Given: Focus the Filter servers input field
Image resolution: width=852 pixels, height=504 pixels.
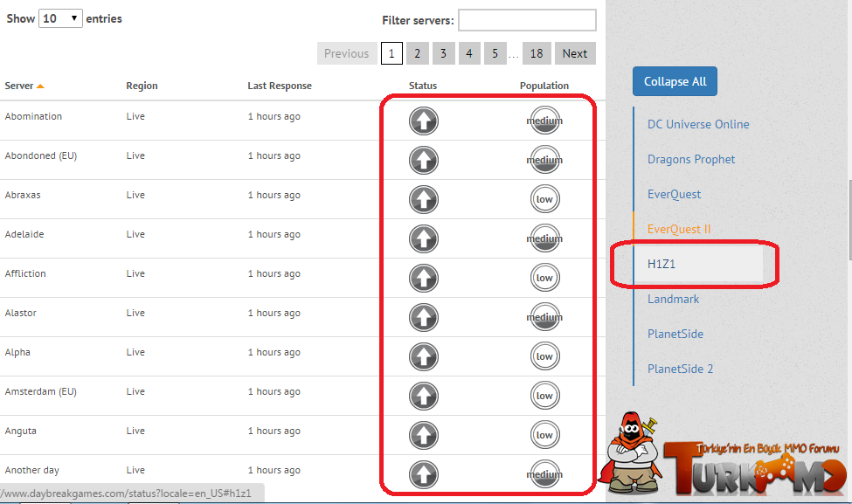Looking at the screenshot, I should coord(527,20).
